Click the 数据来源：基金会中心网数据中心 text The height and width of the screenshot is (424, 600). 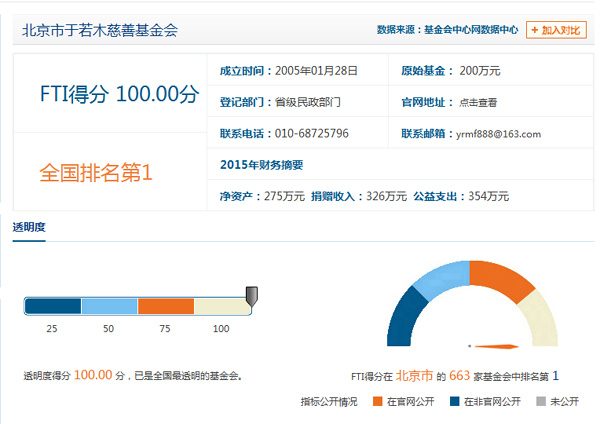coord(447,30)
